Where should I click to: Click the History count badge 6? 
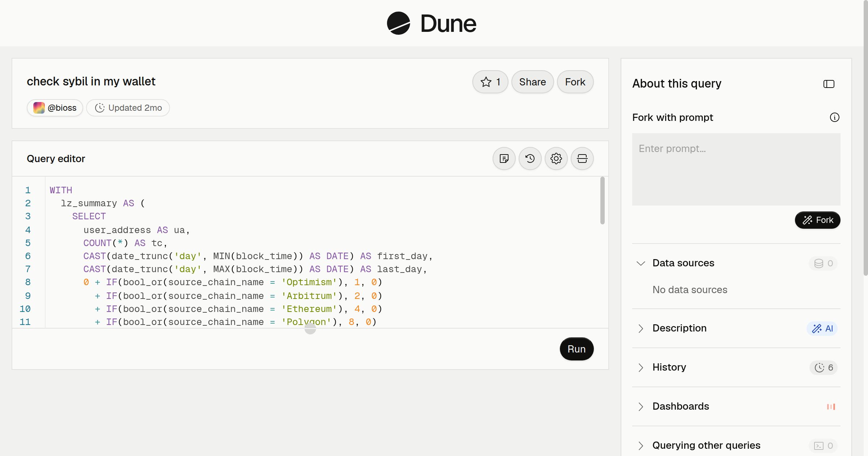tap(824, 367)
